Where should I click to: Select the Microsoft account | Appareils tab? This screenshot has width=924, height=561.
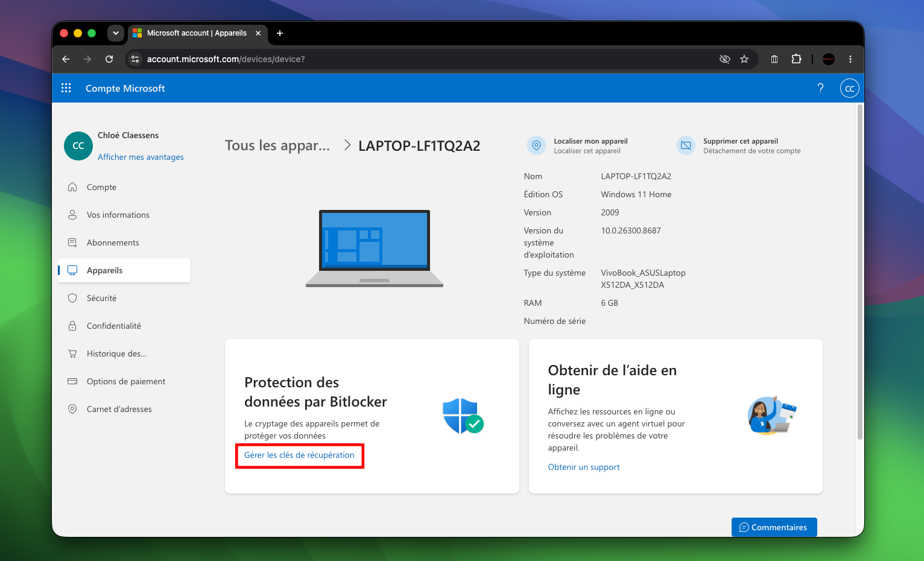tap(197, 33)
